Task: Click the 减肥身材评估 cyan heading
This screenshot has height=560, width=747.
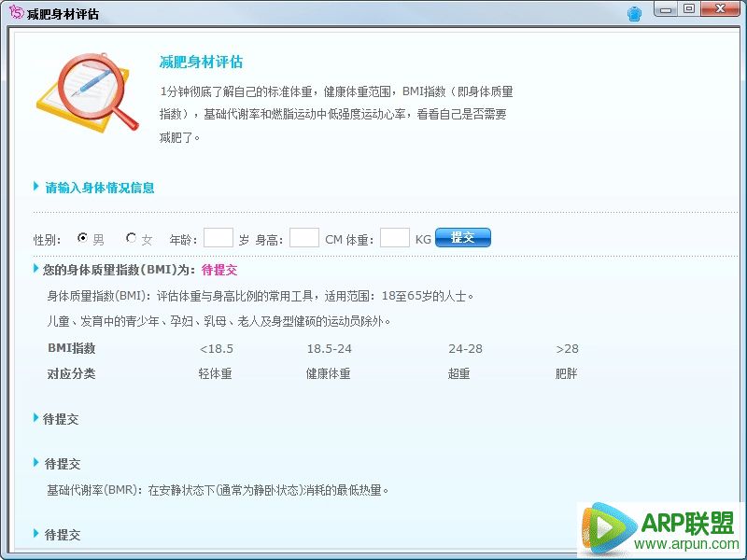Action: (201, 62)
